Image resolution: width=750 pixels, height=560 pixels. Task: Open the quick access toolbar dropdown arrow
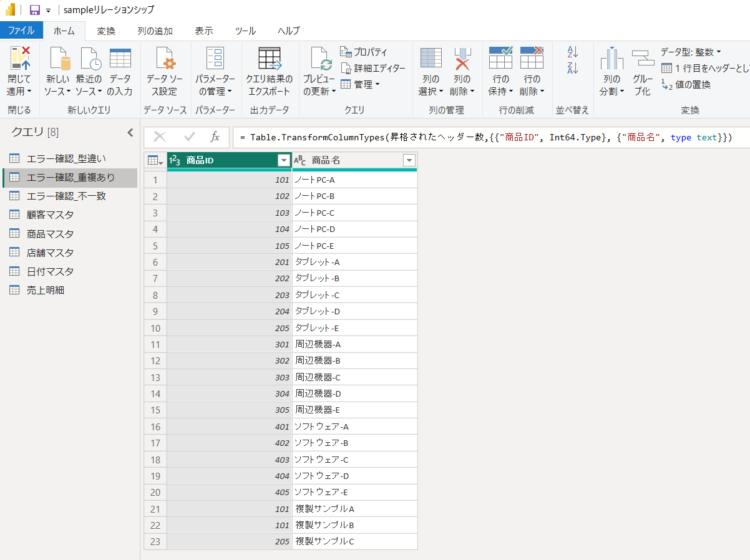(x=48, y=11)
